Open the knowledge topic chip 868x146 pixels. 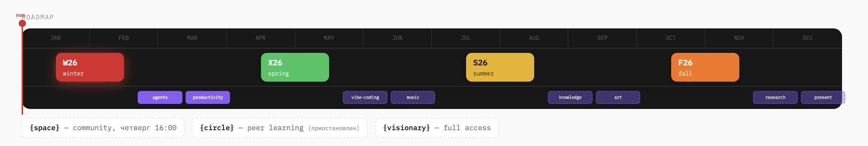point(570,97)
